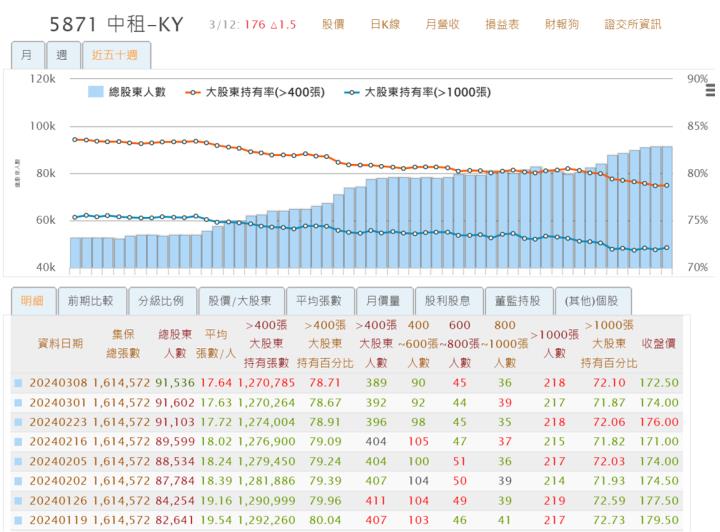Open the 損益表 link

coord(502,24)
